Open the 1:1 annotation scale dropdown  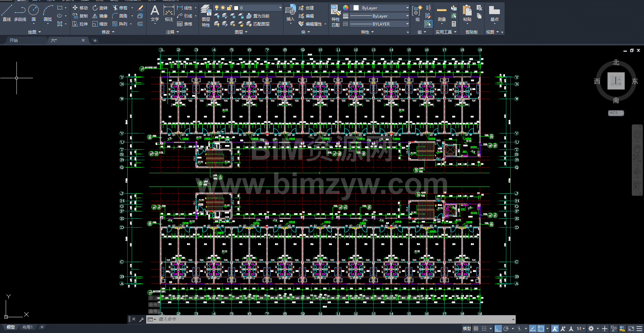[x=581, y=329]
